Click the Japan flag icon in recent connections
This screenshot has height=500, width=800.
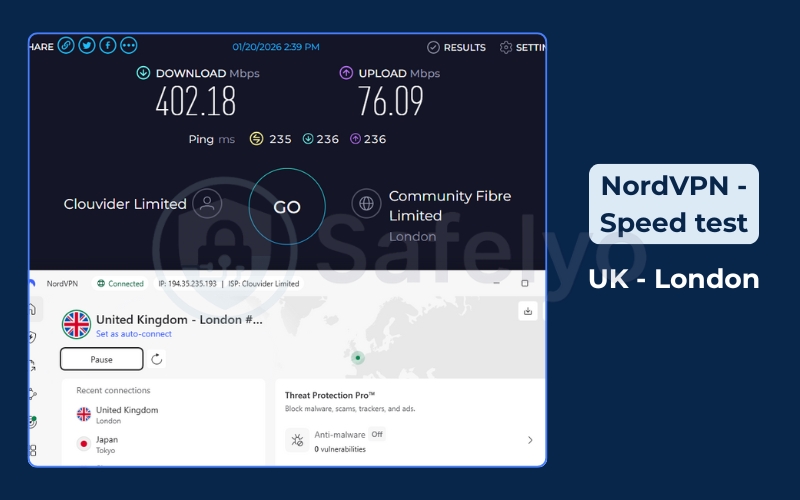tap(84, 444)
